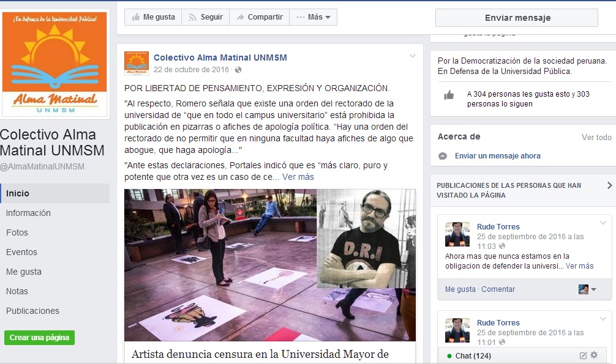Expand the visitor post with Ver más
616x364 pixels.
pos(579,266)
